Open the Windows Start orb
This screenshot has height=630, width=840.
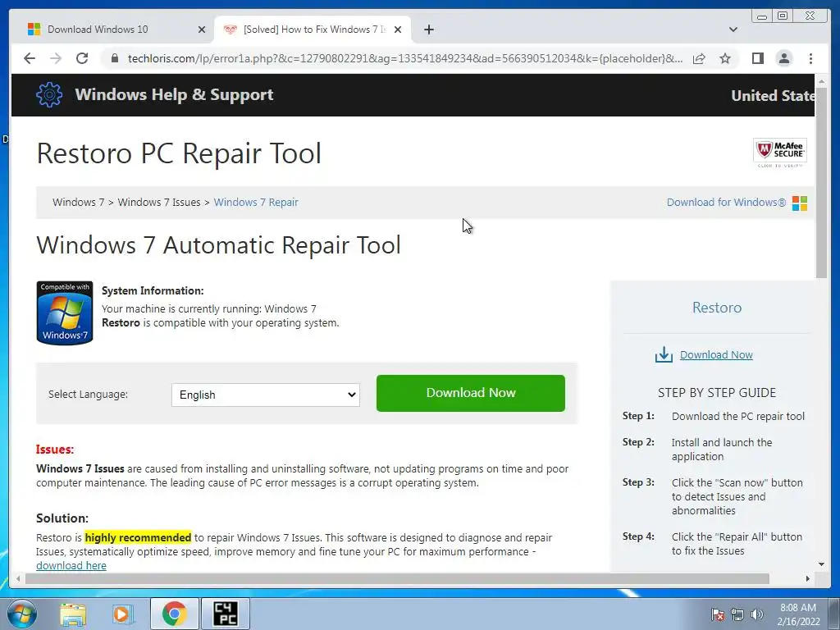pos(21,614)
